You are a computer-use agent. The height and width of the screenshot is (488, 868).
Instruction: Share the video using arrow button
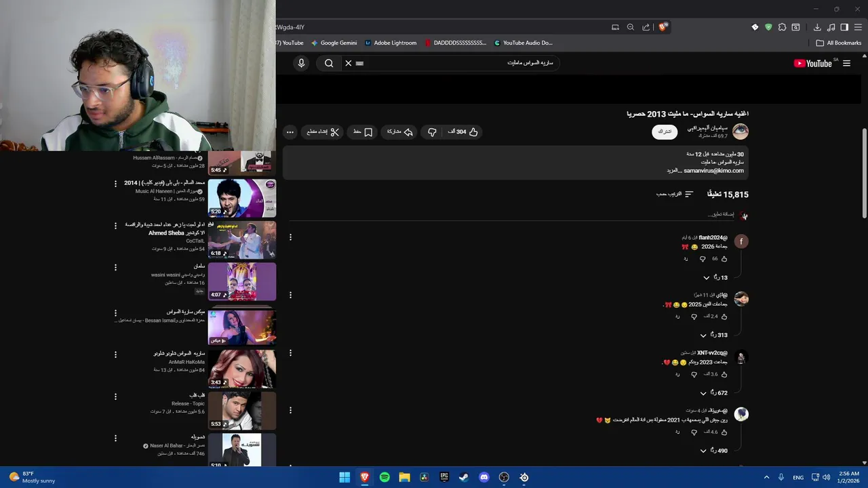(399, 132)
